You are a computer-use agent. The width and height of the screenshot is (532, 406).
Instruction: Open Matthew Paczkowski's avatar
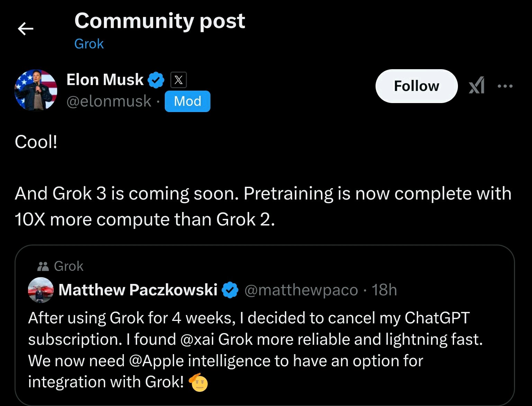41,290
